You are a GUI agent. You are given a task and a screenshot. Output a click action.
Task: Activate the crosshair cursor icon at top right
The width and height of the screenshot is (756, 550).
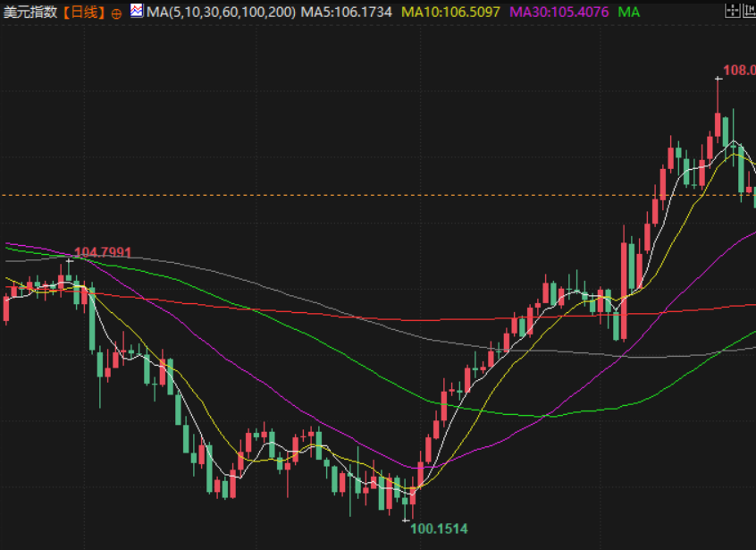[732, 12]
